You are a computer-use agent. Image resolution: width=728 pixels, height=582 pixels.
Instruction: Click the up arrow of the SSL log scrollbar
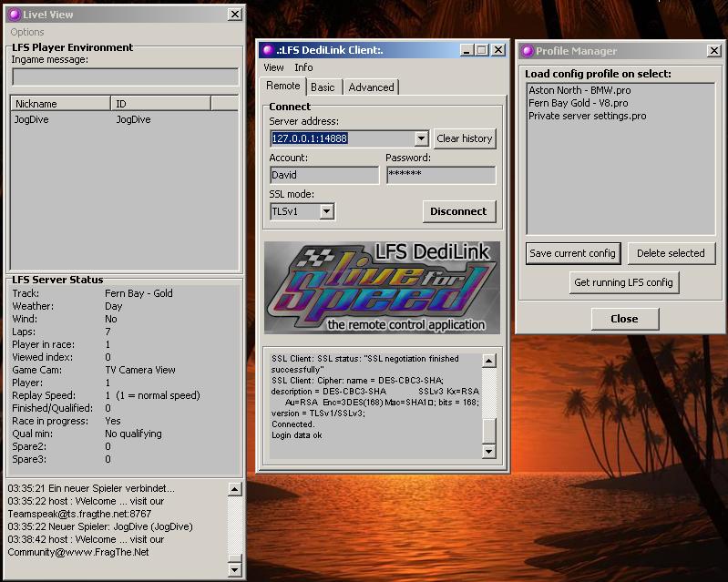point(489,361)
